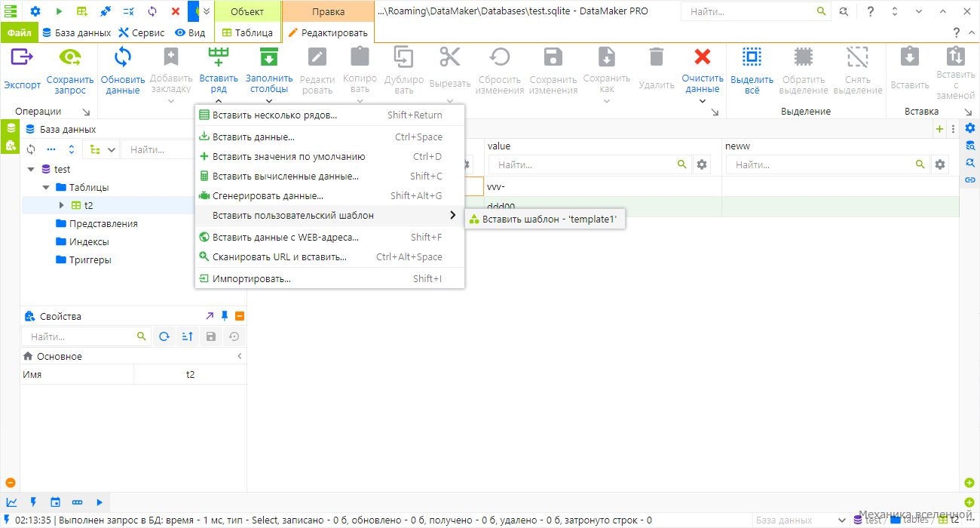
Task: Open the Заполнить столбцы dropdown arrow
Action: 269,101
